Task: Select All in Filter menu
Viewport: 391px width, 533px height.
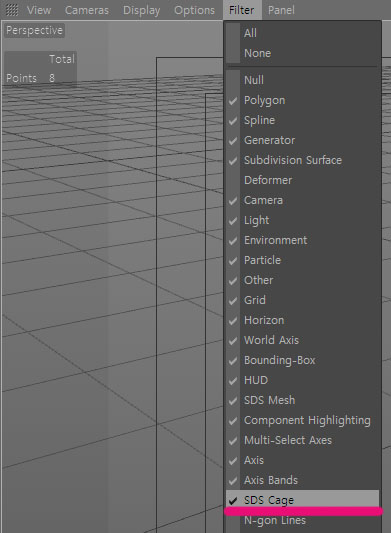Action: tap(303, 33)
